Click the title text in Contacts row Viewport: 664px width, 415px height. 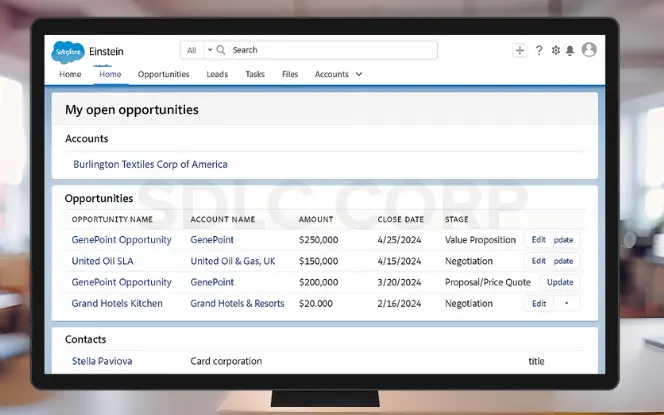(536, 361)
